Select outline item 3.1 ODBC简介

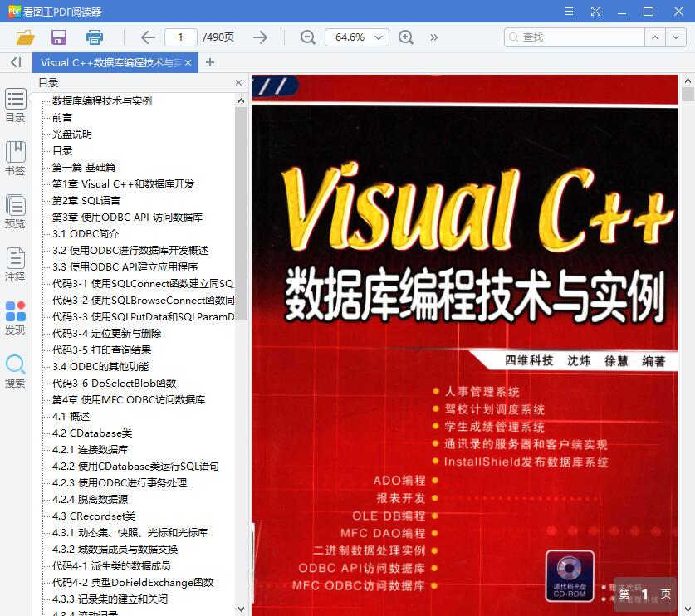86,234
